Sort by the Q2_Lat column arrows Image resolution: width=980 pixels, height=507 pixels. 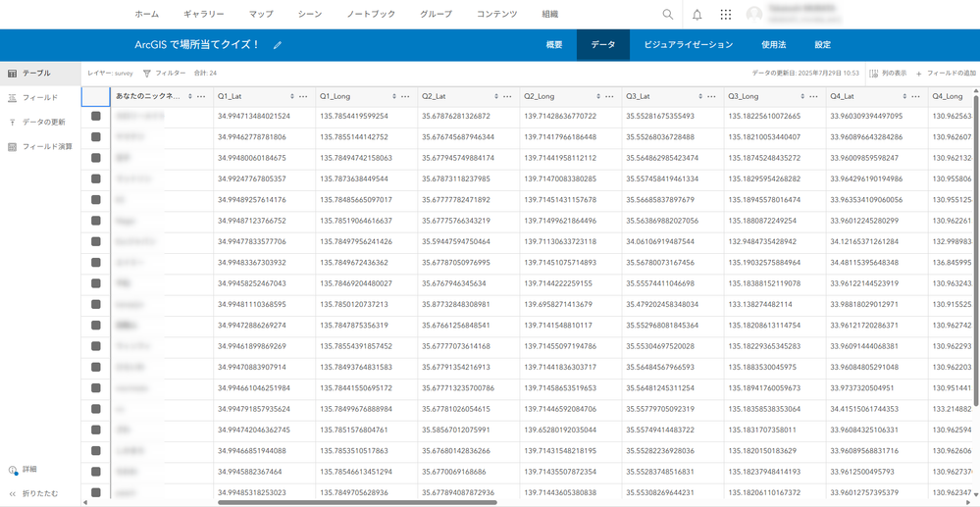(x=496, y=97)
